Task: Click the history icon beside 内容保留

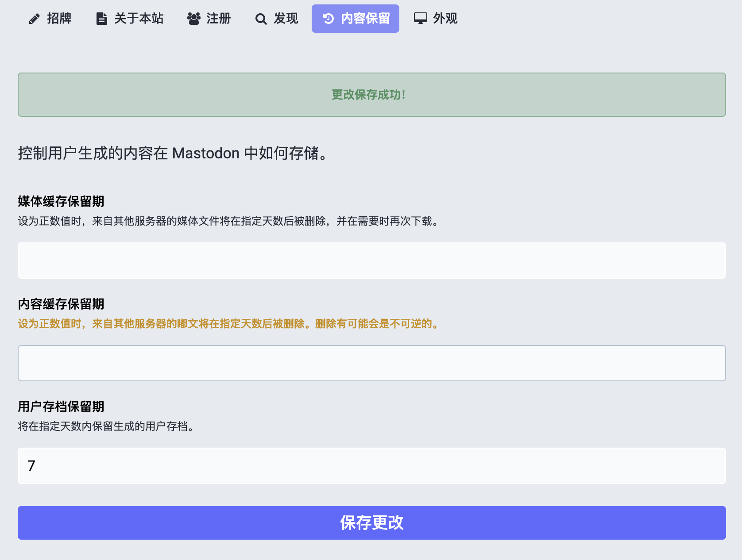Action: pos(328,19)
